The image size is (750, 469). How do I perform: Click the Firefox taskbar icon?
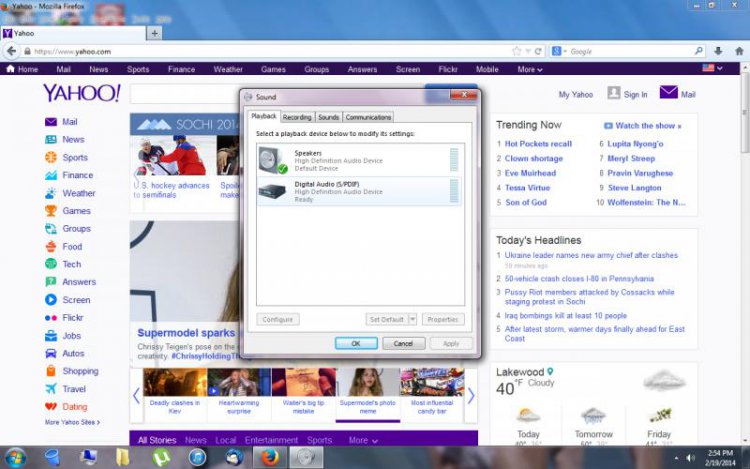point(270,458)
